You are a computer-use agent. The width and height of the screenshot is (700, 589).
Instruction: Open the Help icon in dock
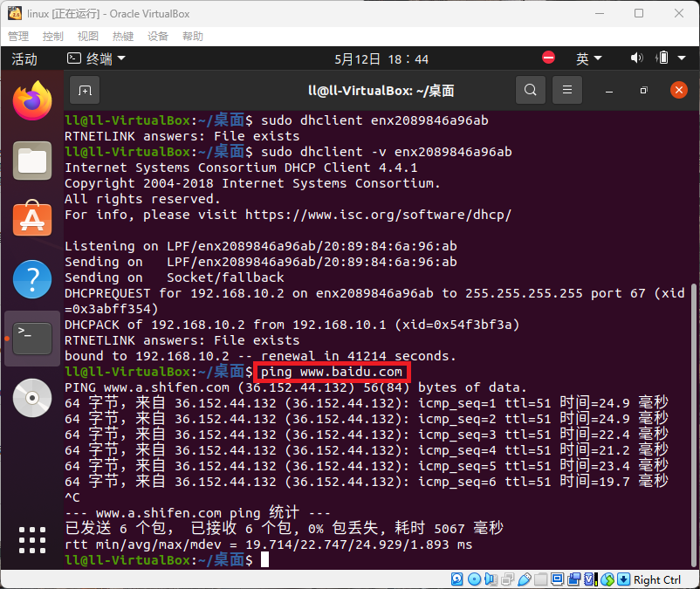[x=32, y=279]
